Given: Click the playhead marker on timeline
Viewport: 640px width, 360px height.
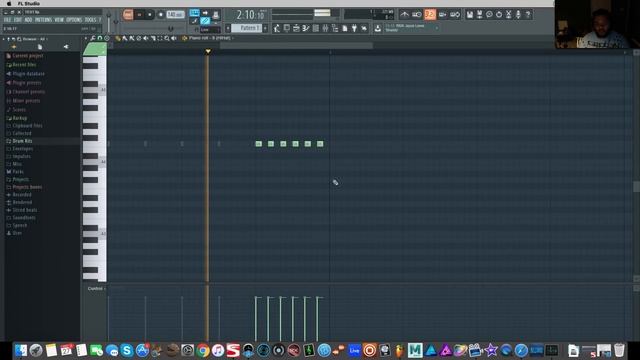Looking at the screenshot, I should [x=208, y=51].
